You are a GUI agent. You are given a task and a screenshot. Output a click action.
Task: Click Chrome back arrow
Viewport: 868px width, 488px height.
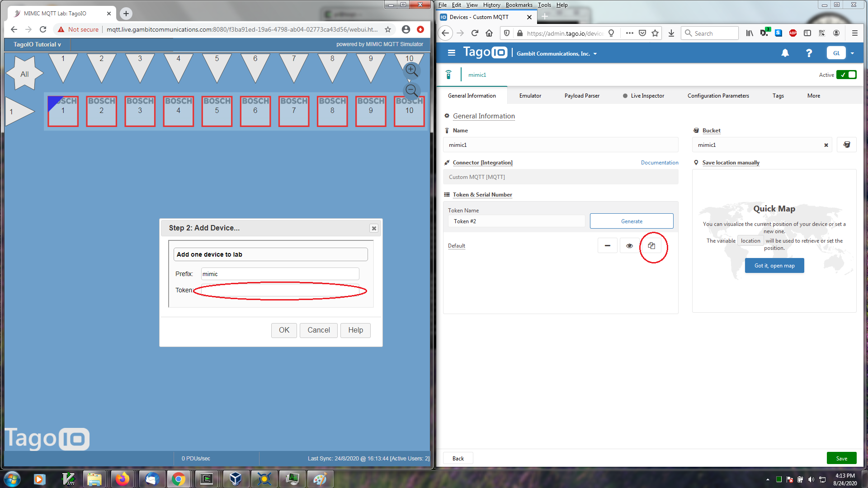(x=14, y=29)
